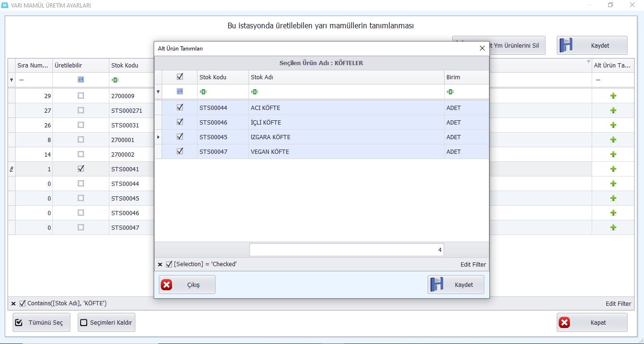This screenshot has height=344, width=644.
Task: Uncheck IZGARA KÖFTE row checkbox
Action: point(180,136)
